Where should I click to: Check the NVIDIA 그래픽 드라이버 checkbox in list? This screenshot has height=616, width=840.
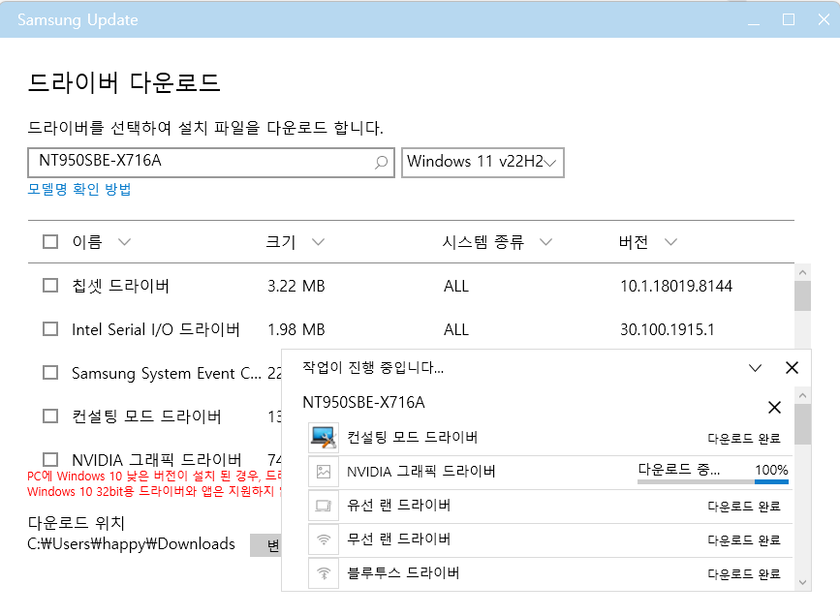50,459
